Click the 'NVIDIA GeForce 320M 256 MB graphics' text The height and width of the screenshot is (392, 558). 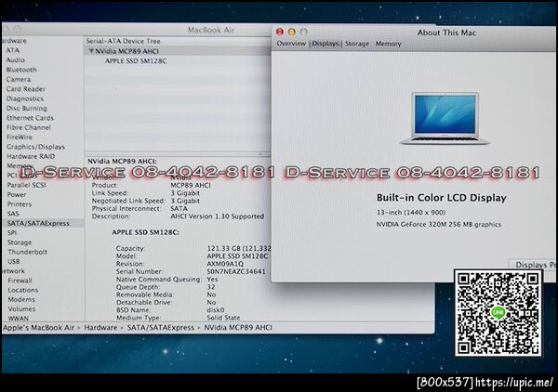(x=439, y=224)
